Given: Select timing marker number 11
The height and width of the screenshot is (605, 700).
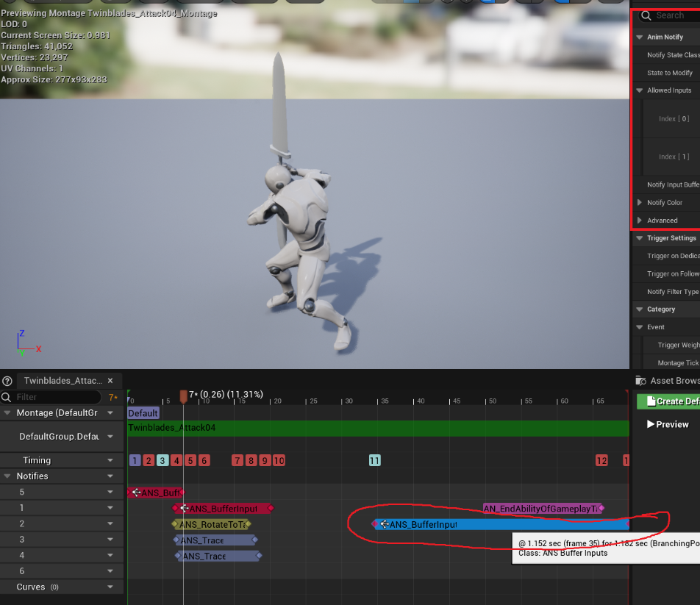Looking at the screenshot, I should [374, 460].
